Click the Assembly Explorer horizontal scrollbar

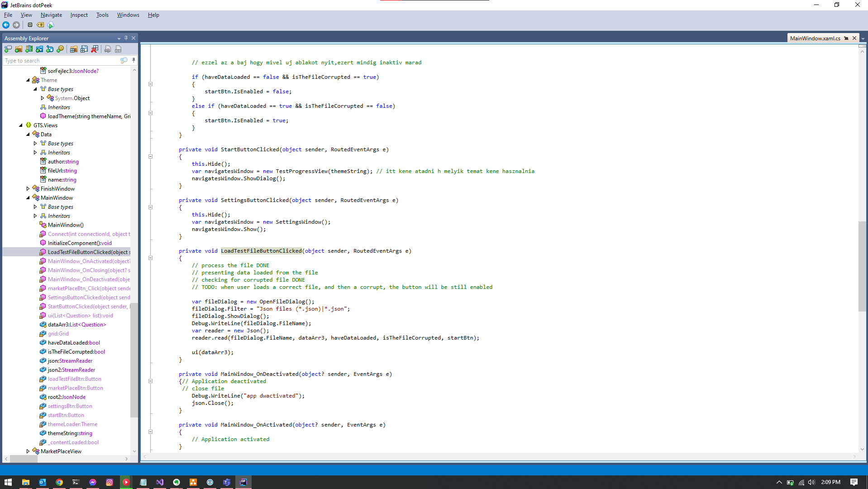coord(24,459)
